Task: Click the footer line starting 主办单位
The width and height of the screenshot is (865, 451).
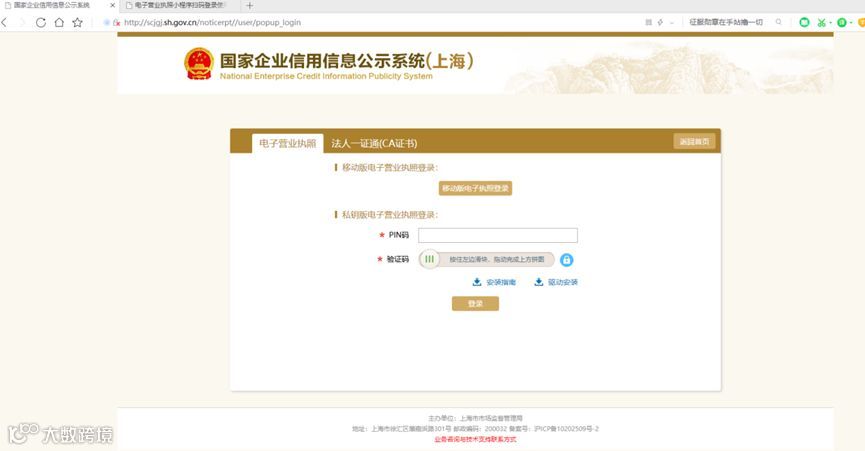Action: [x=476, y=418]
